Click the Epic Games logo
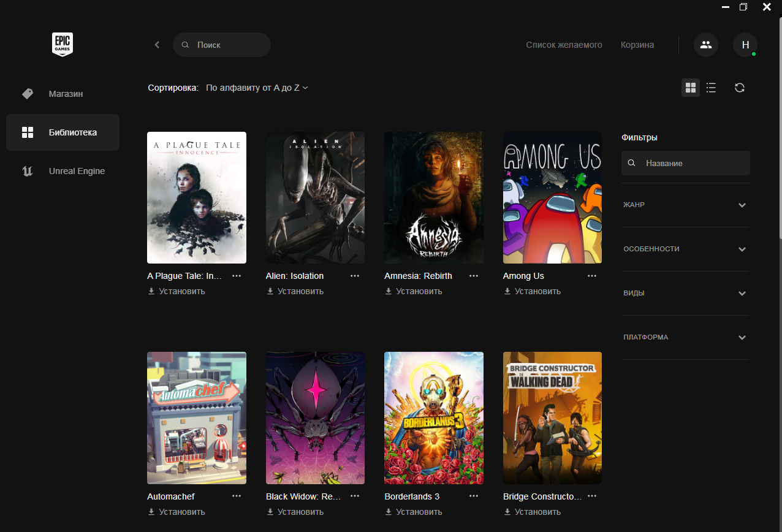Screen dimensions: 782x532 pyautogui.click(x=63, y=45)
